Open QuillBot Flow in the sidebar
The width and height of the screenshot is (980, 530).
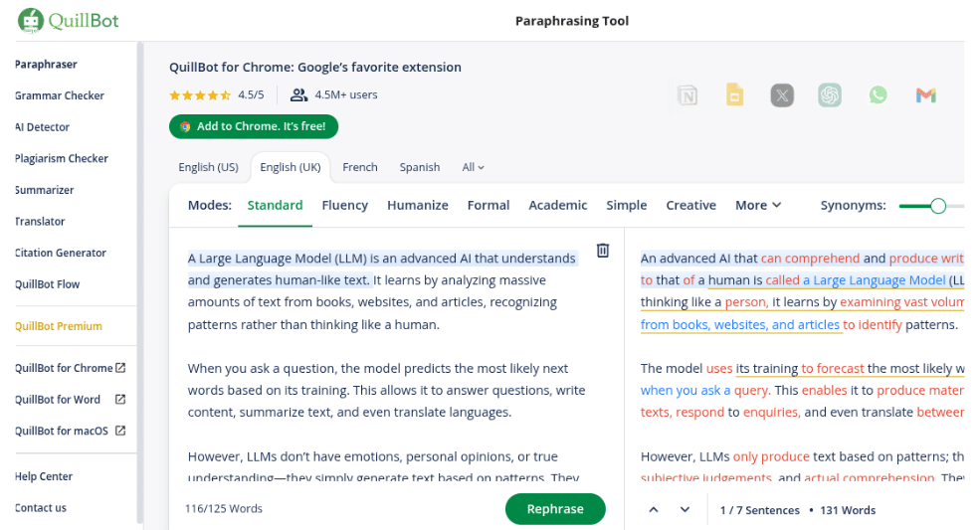pyautogui.click(x=48, y=283)
